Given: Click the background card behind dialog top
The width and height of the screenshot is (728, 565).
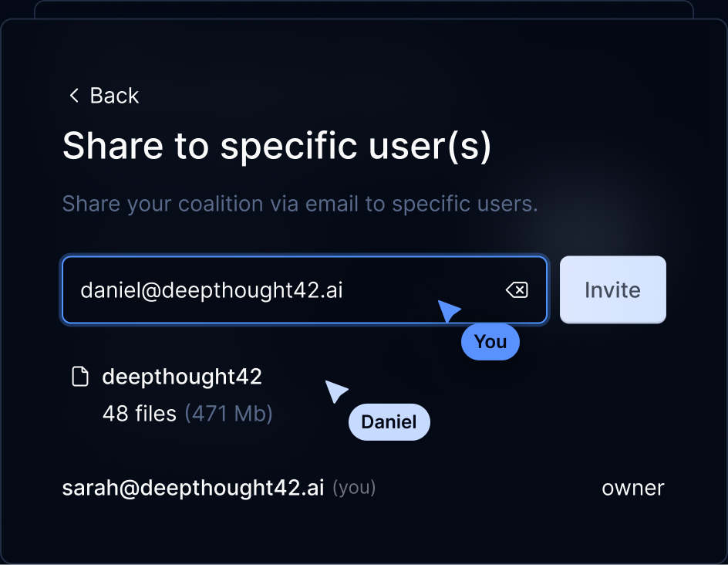Looking at the screenshot, I should [x=364, y=9].
